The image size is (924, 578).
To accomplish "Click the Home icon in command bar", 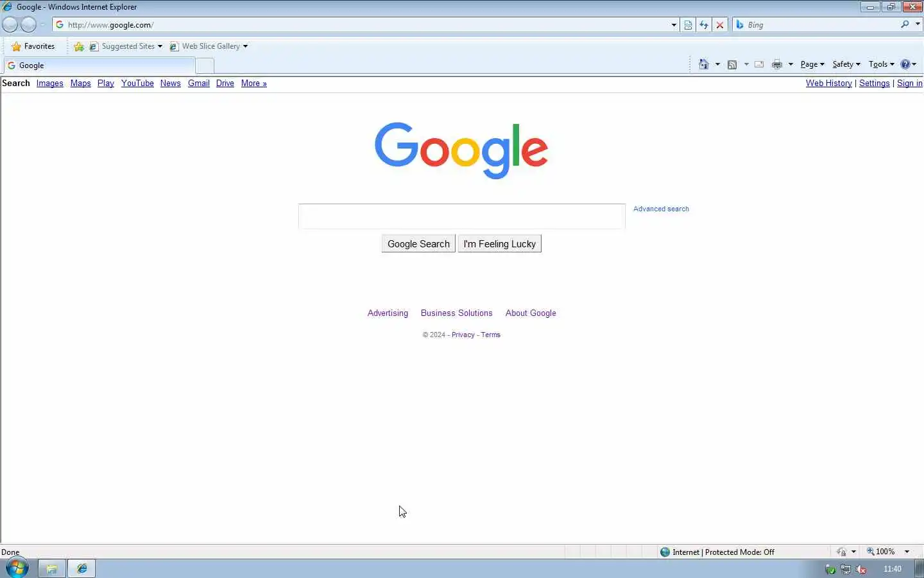I will (704, 64).
